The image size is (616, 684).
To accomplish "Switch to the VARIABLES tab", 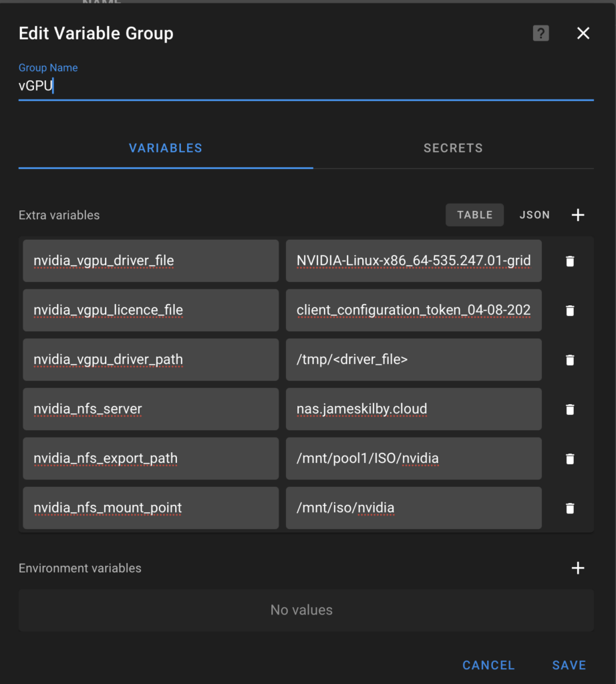I will (x=165, y=148).
